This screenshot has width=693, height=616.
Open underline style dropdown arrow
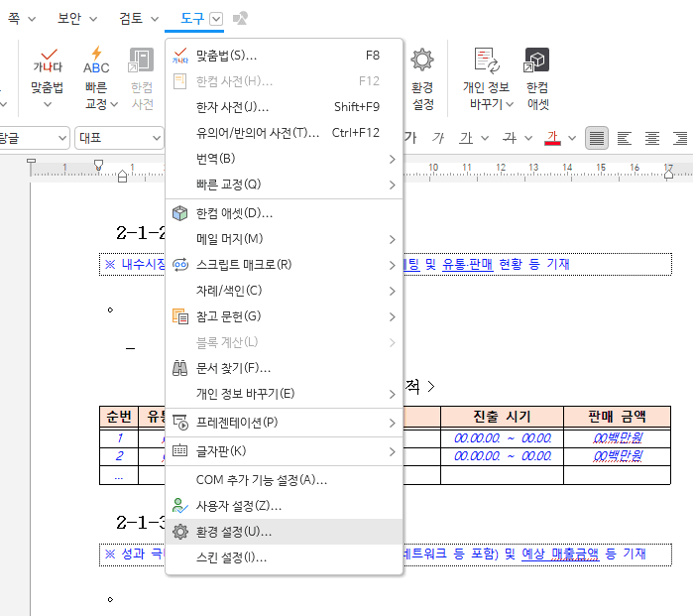pos(485,138)
